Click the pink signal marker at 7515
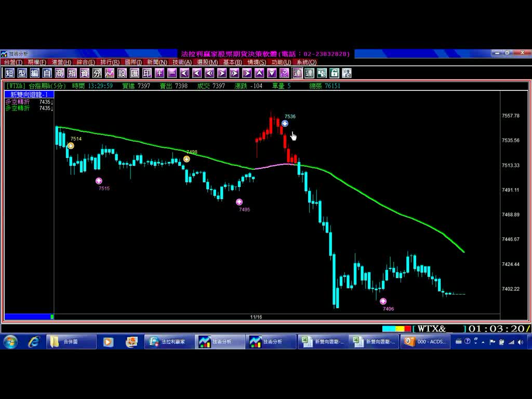Screen dimensions: 532x399 point(99,181)
